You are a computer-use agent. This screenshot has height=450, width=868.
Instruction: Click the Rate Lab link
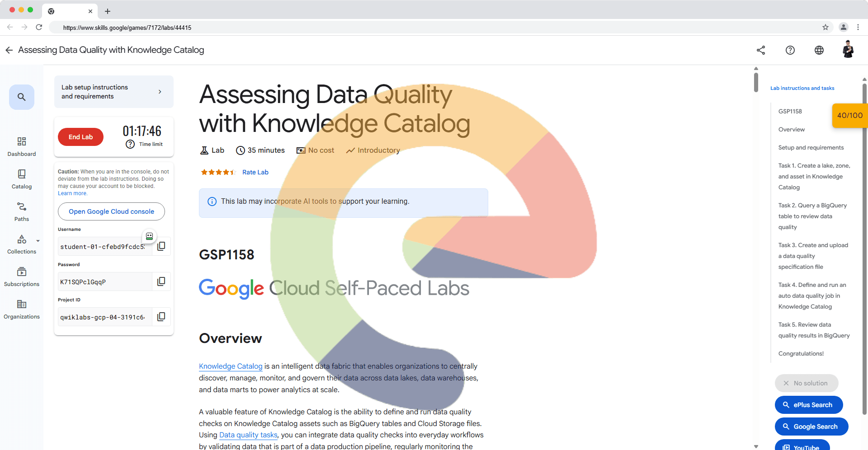(255, 172)
